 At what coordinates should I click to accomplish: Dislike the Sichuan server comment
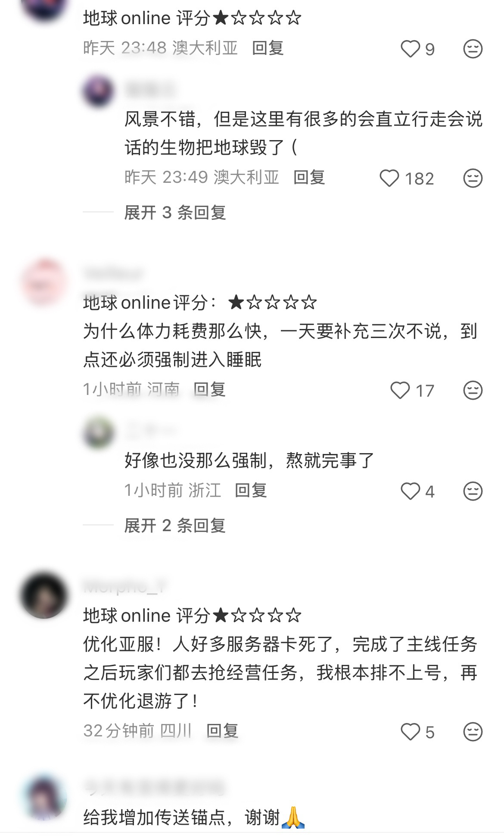(473, 732)
